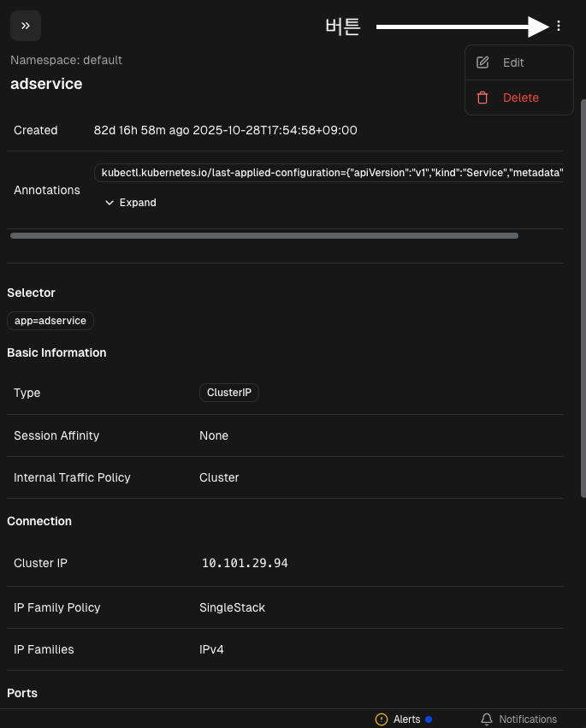The height and width of the screenshot is (728, 586).
Task: Select Edit from the actions menu
Action: pos(513,62)
